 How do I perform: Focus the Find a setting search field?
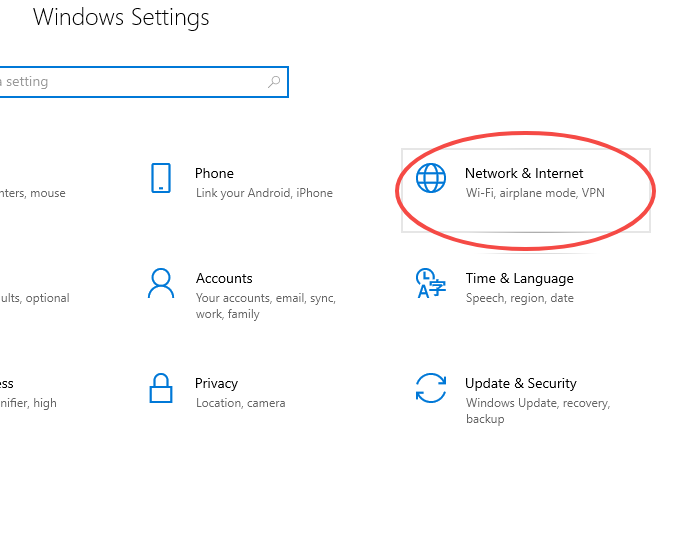(x=141, y=82)
